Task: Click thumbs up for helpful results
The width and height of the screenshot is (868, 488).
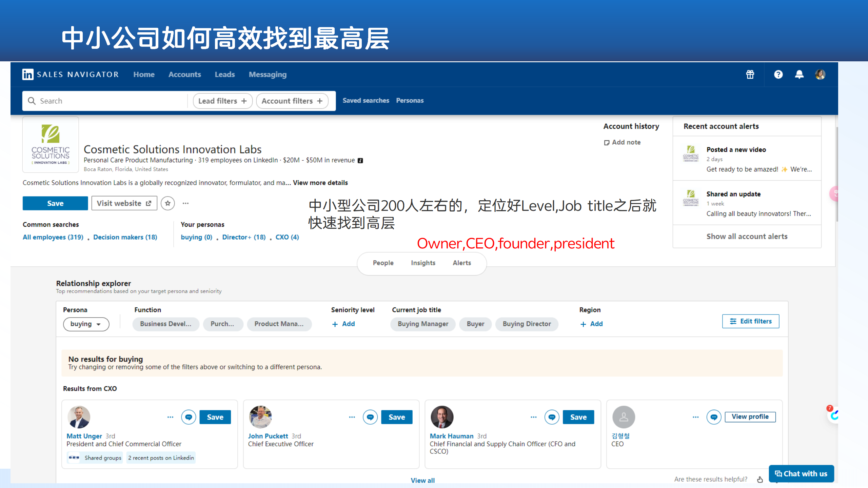Action: (760, 479)
